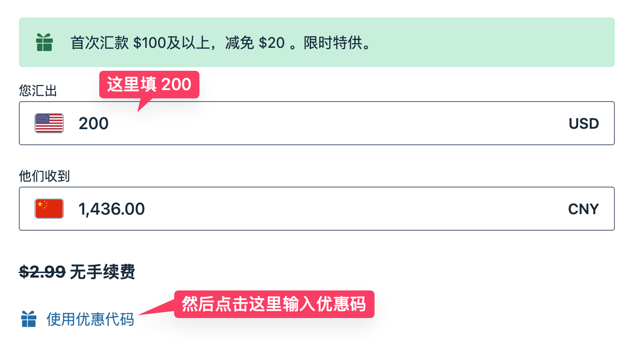Click the 然后点击这里输入优惠码 tooltip badge
Image resolution: width=636 pixels, height=364 pixels.
[x=273, y=304]
